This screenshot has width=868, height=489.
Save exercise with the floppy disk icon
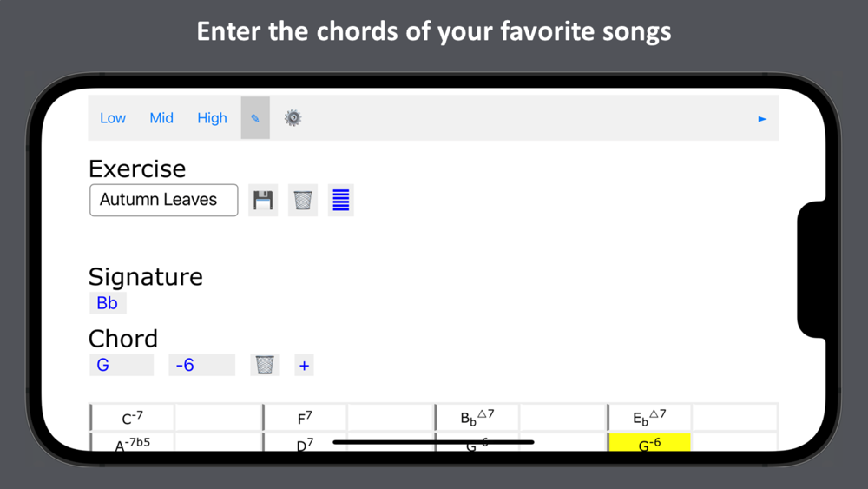point(263,200)
